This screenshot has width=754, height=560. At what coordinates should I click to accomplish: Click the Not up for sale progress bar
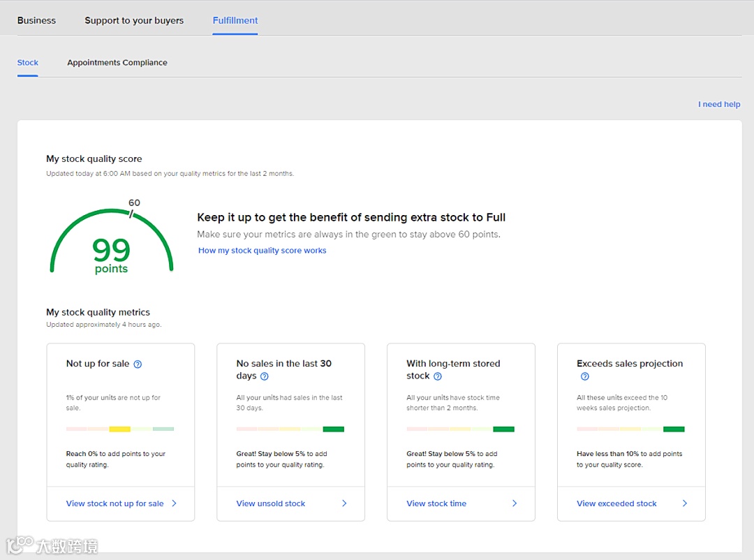coord(120,429)
